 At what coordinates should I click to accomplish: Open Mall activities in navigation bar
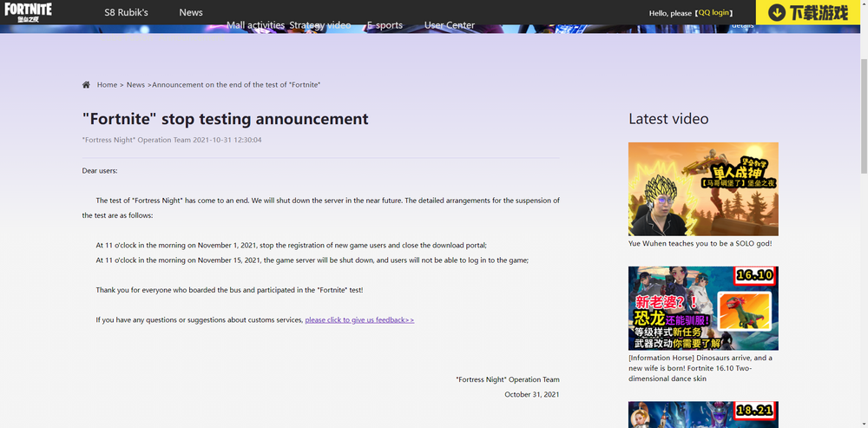[x=255, y=25]
